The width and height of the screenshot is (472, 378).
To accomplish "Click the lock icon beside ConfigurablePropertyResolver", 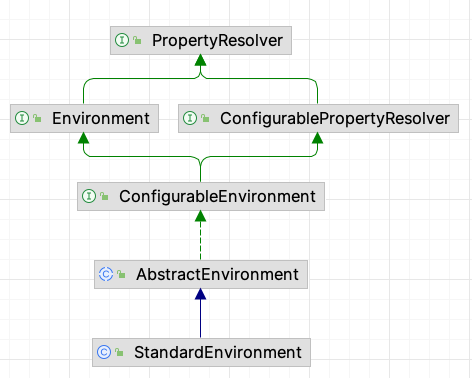I will (205, 118).
